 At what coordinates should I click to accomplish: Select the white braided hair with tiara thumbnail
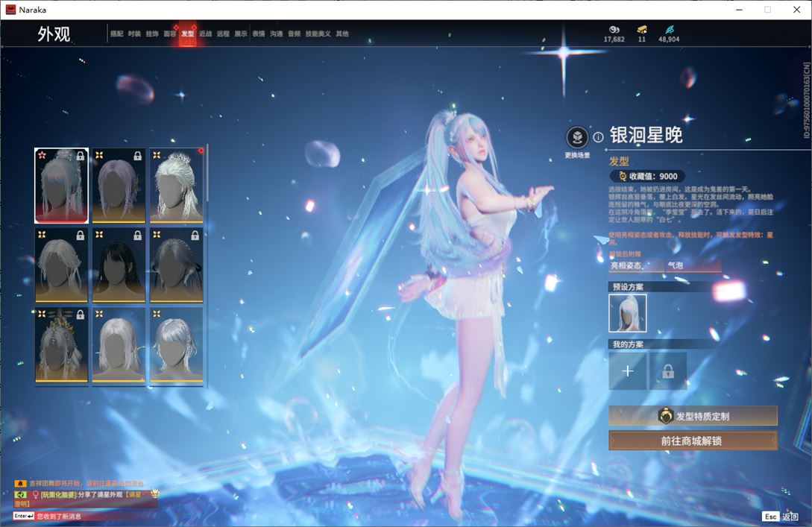[177, 186]
